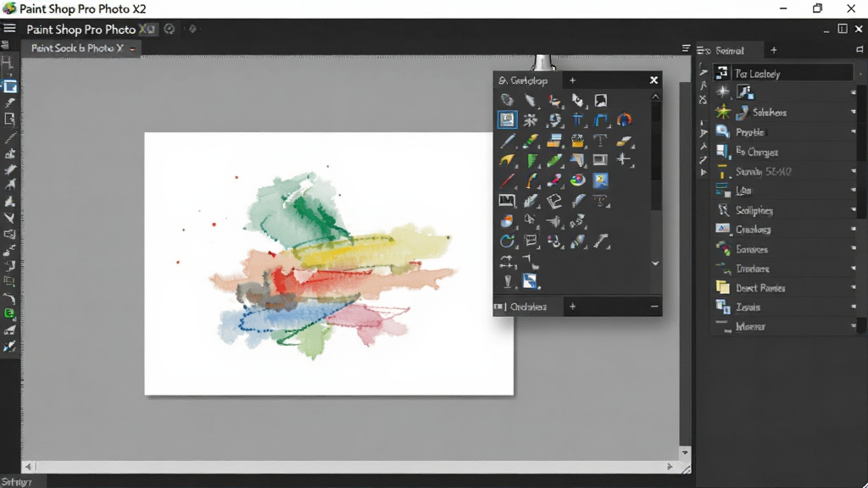Click the panel layout icon in top-right secondary bar

(x=842, y=29)
